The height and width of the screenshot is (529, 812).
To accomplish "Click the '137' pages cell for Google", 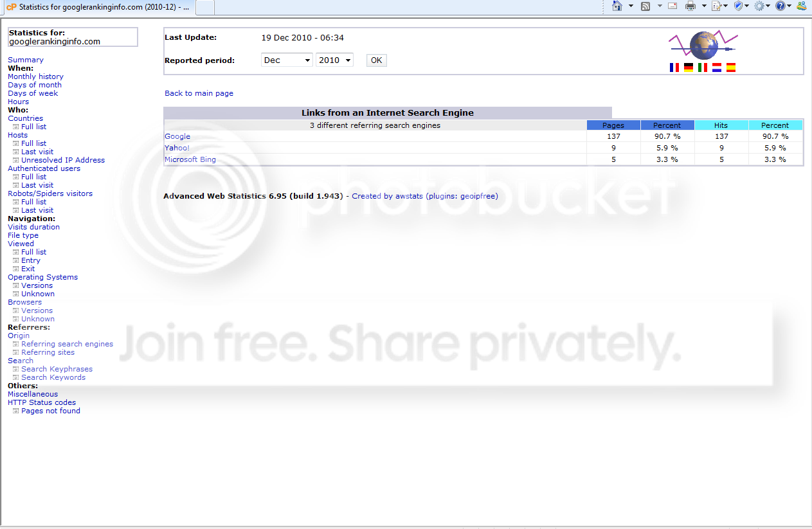I will pos(613,136).
